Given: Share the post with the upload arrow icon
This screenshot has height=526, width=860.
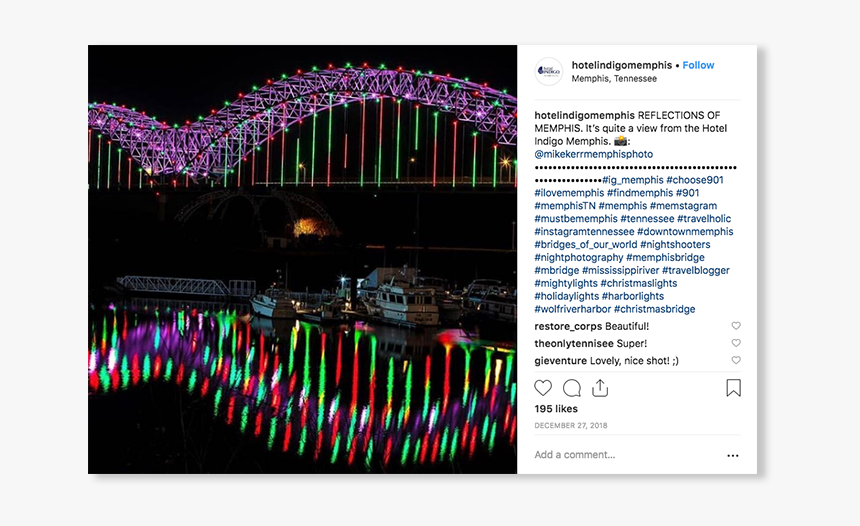Looking at the screenshot, I should coord(600,388).
